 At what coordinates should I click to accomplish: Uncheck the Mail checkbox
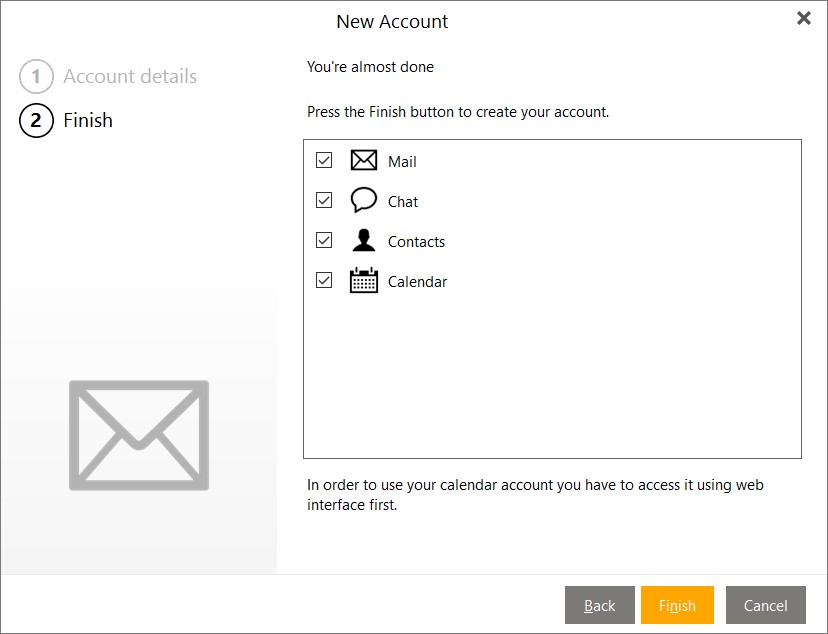324,160
